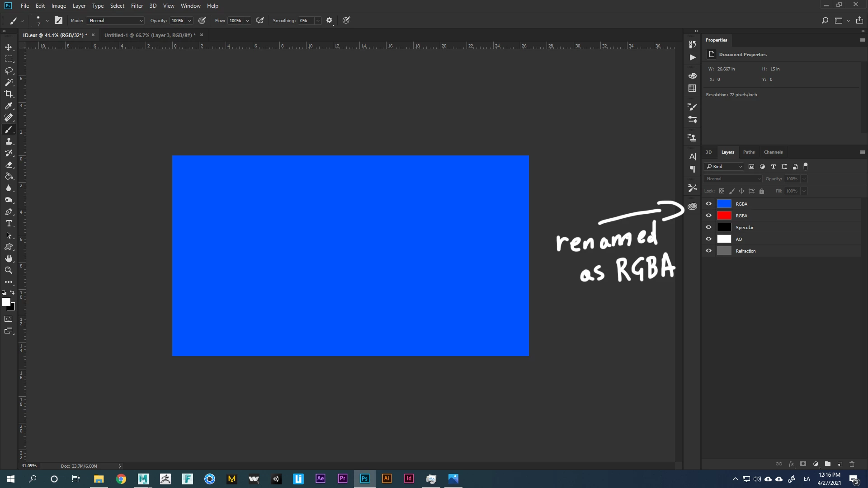Hide the Refraction layer
Viewport: 868px width, 488px height.
pos(708,251)
